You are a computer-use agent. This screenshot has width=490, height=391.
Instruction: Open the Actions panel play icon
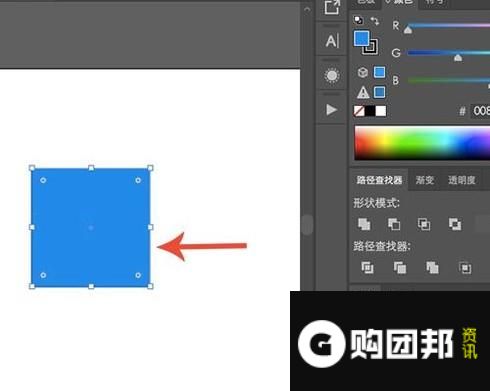pyautogui.click(x=331, y=110)
